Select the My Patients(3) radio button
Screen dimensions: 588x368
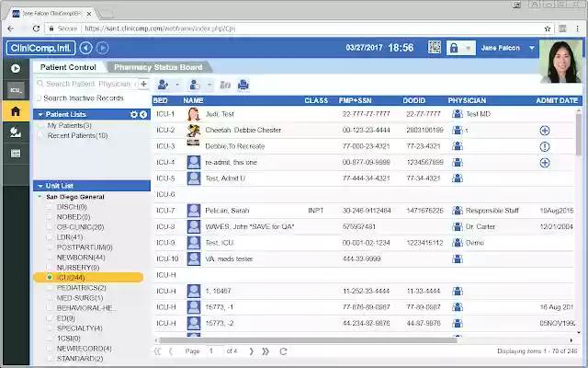40,126
